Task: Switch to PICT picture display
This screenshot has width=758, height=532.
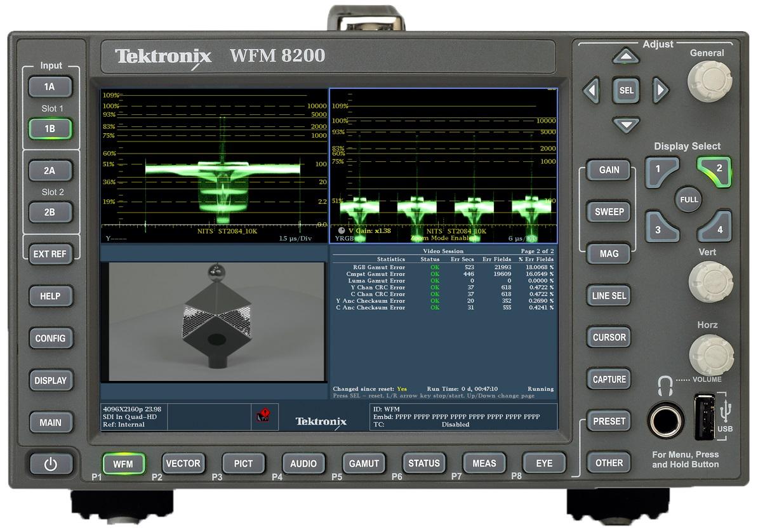Action: coord(243,463)
